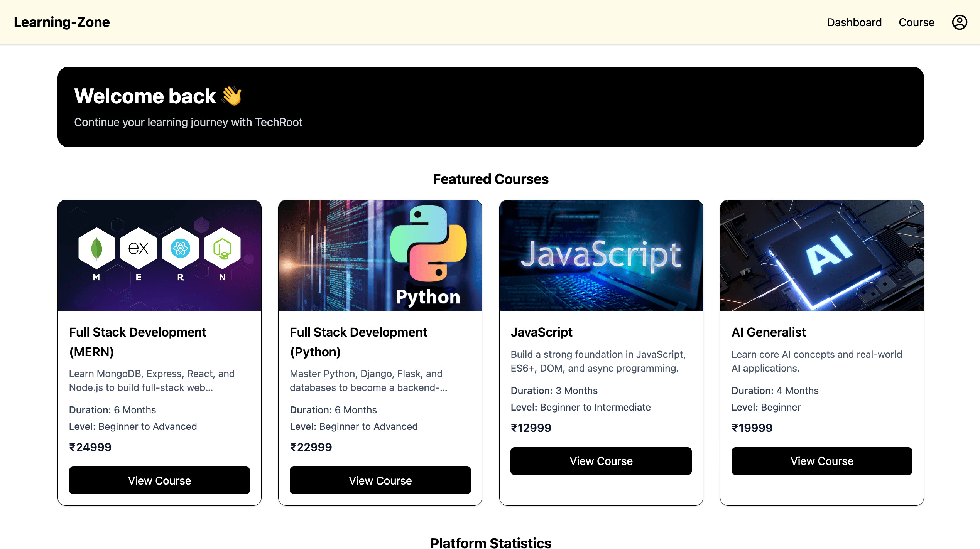Click the ₹24999 price
The image size is (980, 549).
(90, 447)
